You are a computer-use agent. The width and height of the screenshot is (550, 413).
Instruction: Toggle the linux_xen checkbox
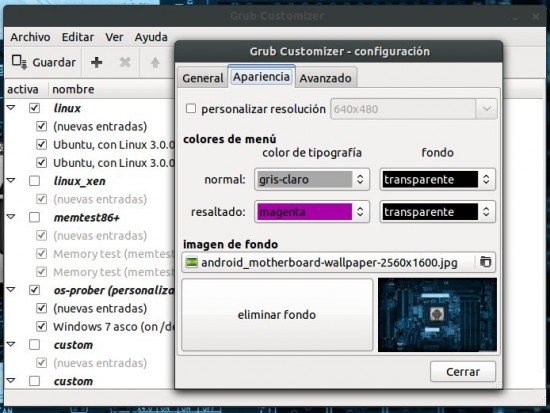coord(34,181)
